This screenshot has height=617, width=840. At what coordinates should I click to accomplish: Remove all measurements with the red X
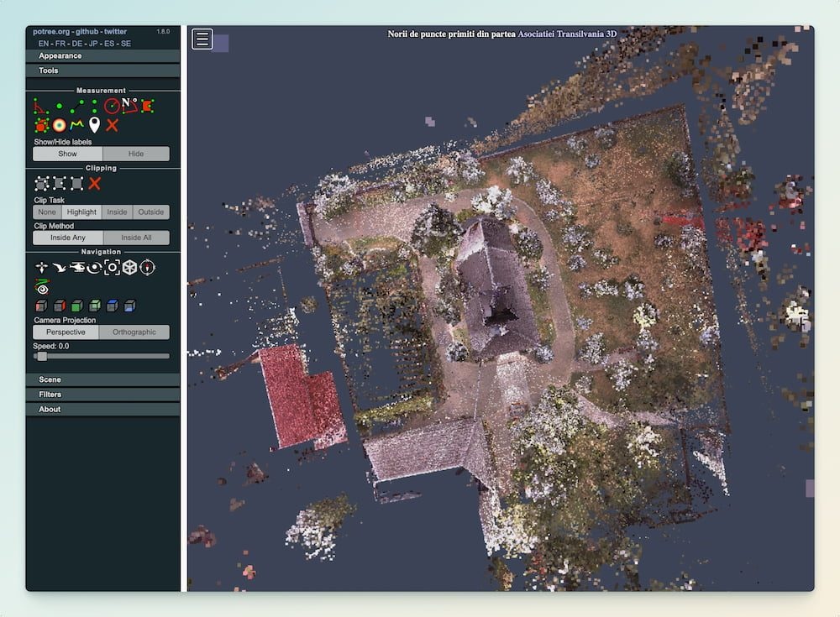(x=112, y=125)
